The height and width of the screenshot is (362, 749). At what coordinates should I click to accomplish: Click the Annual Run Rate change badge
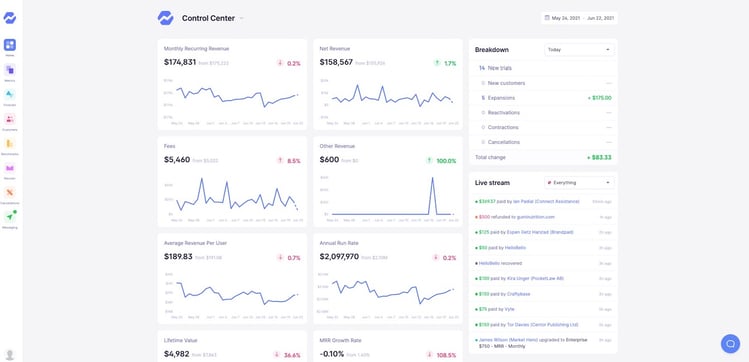(x=445, y=257)
